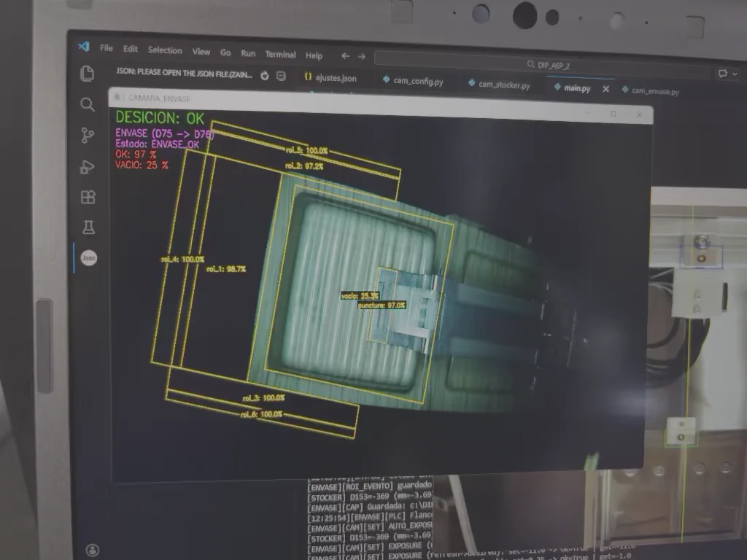Open the Source Control view

point(88,135)
